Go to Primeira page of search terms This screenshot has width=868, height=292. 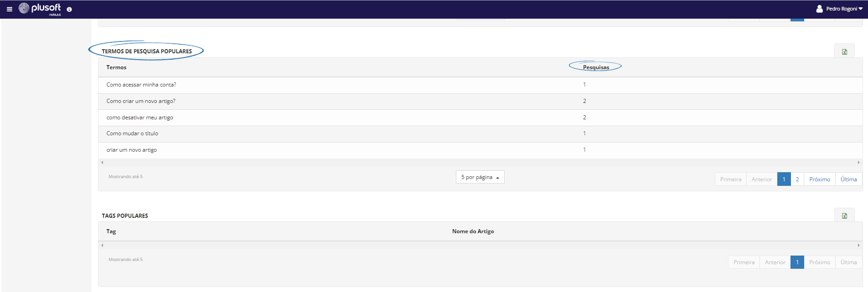(x=731, y=179)
